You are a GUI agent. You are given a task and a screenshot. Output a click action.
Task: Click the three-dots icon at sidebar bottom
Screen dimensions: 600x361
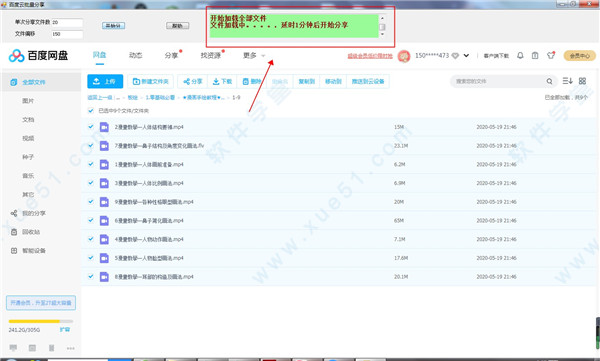(70, 348)
